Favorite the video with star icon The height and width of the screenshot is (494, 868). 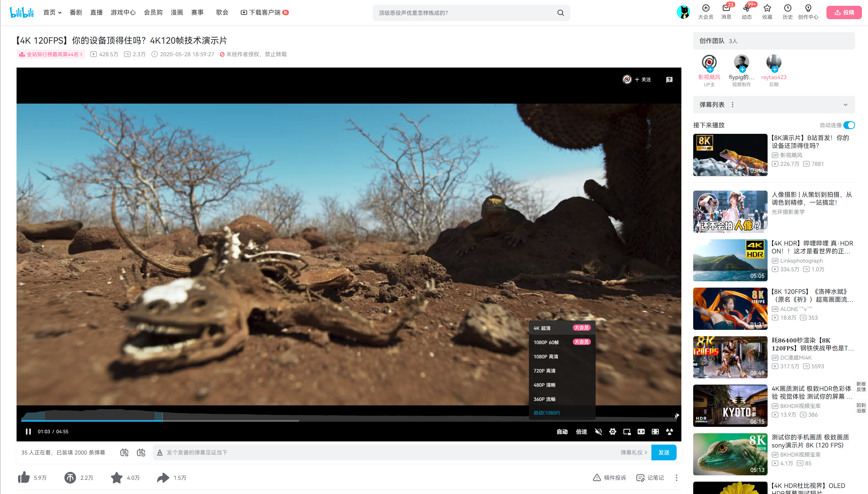117,477
